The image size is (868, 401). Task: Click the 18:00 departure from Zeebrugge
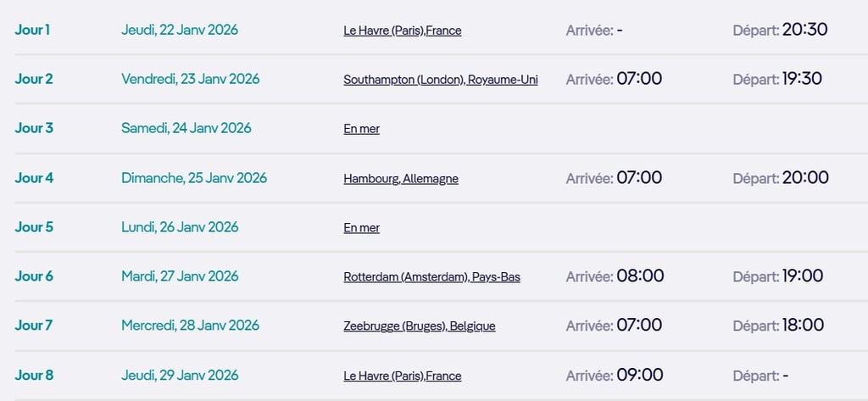tap(803, 326)
